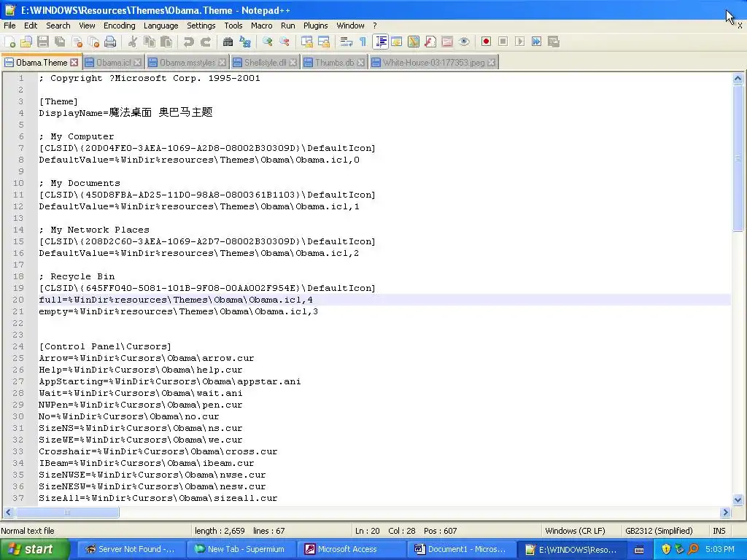Toggle show all characters pilcrow icon
Viewport: 747px width, 560px height.
click(x=363, y=42)
